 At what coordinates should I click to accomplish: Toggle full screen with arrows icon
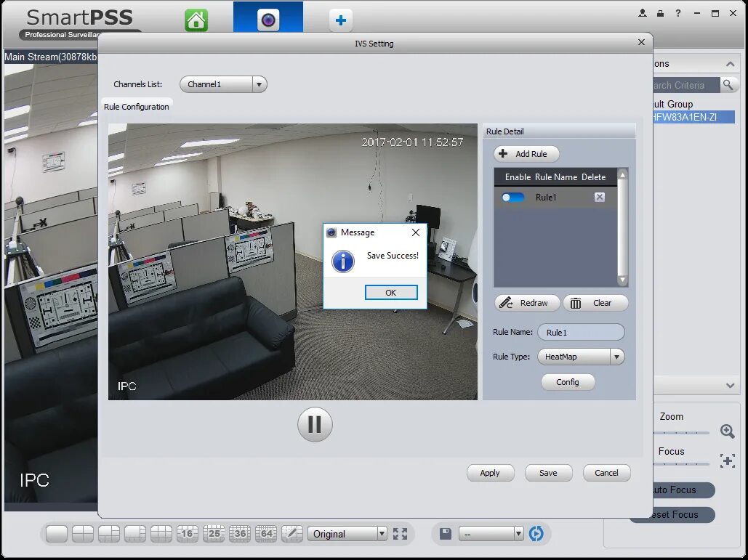point(401,534)
